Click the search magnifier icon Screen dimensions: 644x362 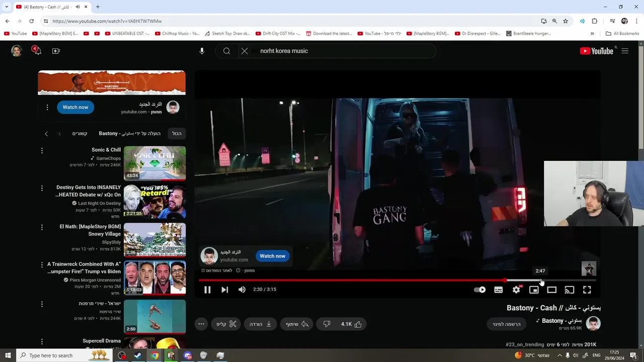tap(227, 51)
